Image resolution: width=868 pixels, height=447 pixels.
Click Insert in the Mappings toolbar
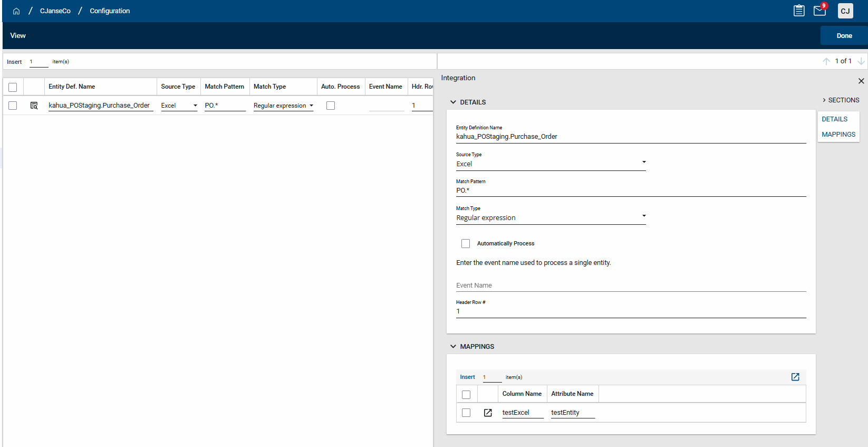pos(467,377)
